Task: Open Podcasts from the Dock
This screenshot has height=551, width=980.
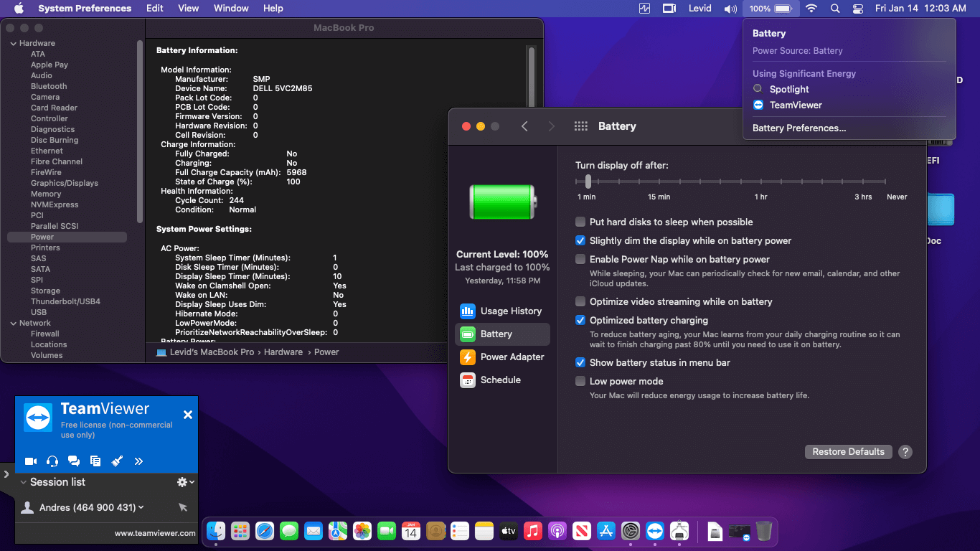Action: point(557,531)
